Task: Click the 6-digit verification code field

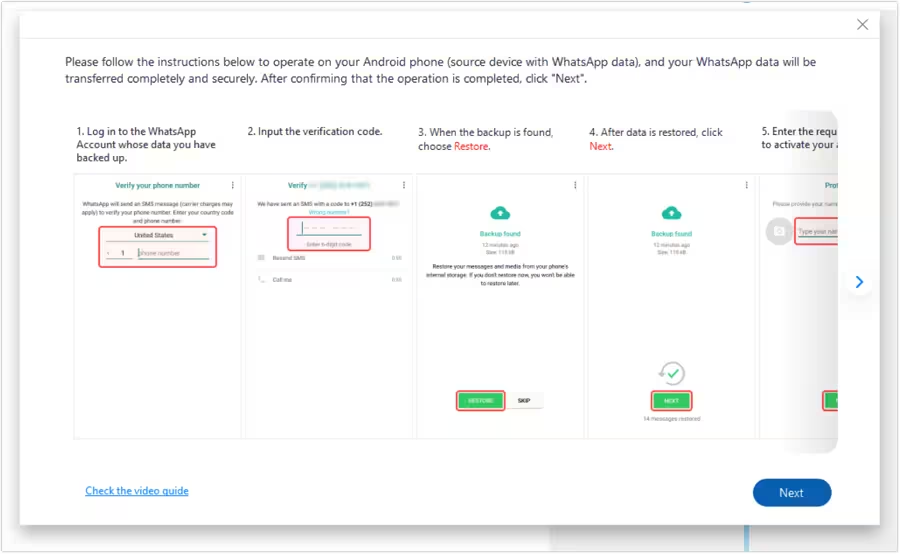Action: (x=329, y=234)
